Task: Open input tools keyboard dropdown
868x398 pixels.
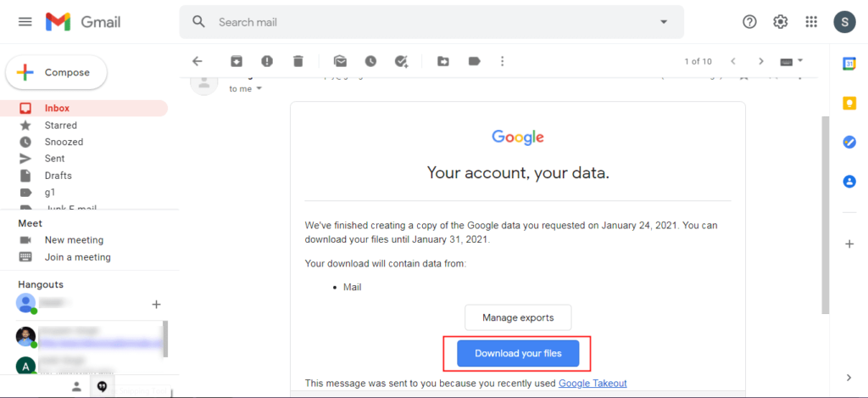Action: (x=792, y=62)
